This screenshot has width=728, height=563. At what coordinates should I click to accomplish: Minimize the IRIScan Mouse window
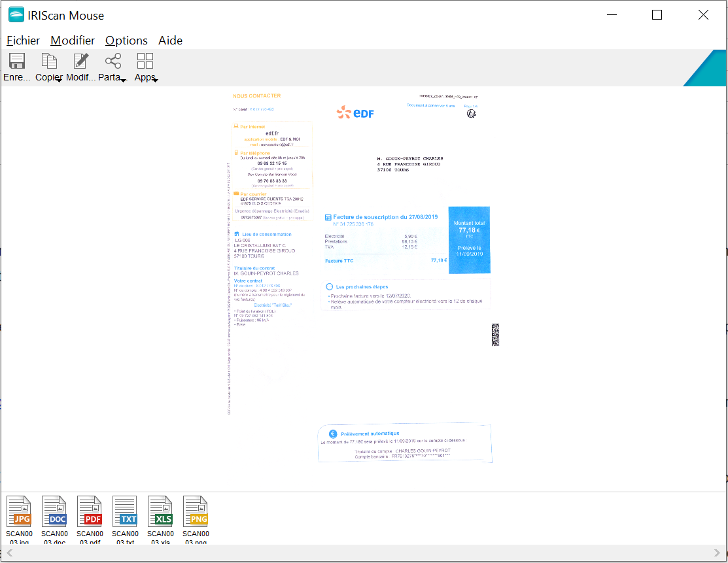[x=612, y=15]
